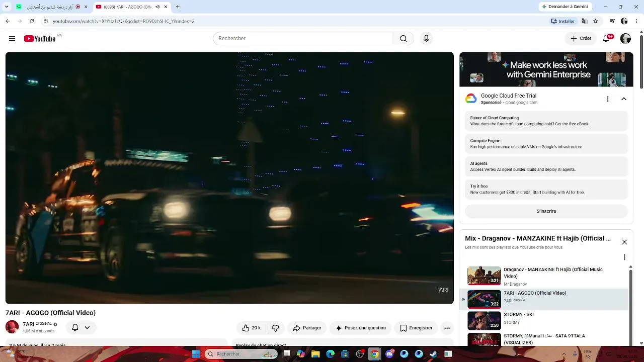Click the video player to pause

click(229, 178)
